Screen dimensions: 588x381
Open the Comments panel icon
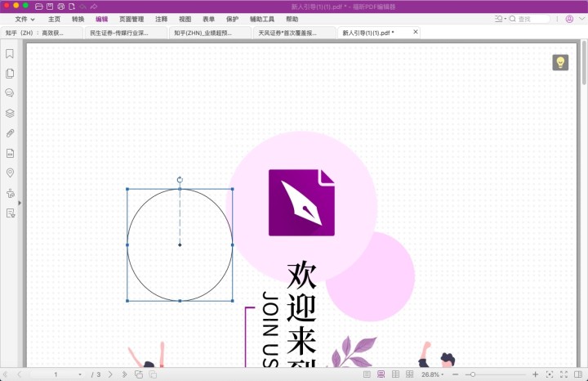[11, 93]
